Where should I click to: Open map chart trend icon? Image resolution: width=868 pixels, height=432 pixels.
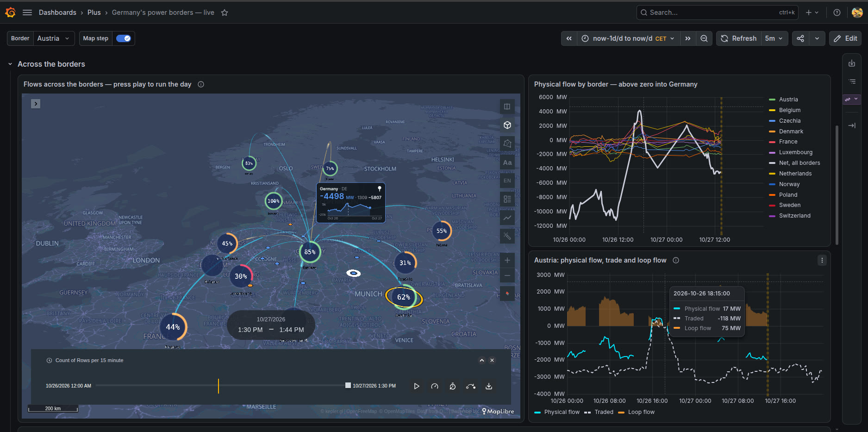507,218
